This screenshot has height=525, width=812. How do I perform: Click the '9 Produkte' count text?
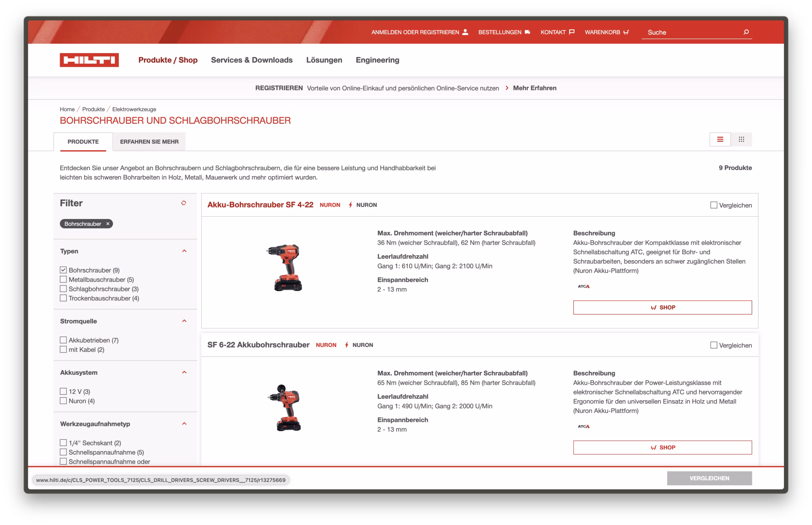(735, 168)
